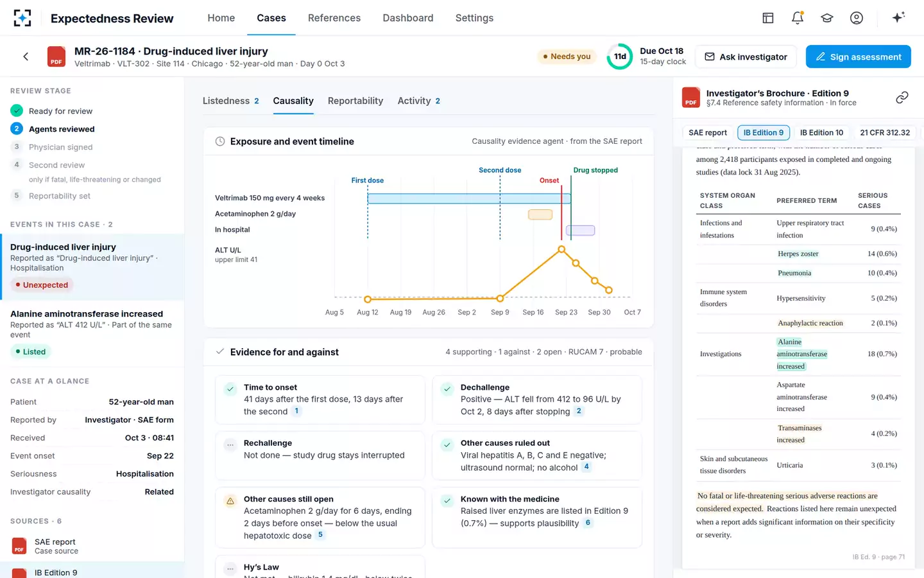Open the notifications bell icon

(798, 18)
